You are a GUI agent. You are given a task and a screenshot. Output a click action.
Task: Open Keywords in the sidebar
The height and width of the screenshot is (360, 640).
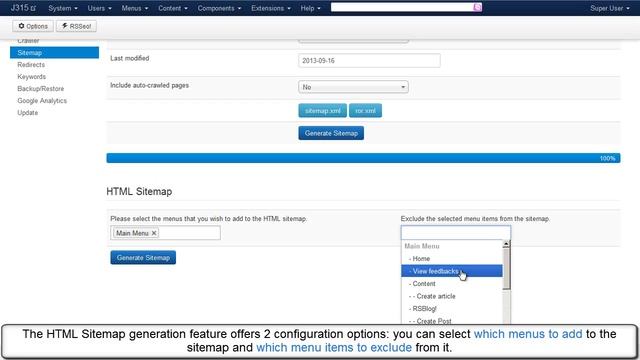[x=31, y=77]
